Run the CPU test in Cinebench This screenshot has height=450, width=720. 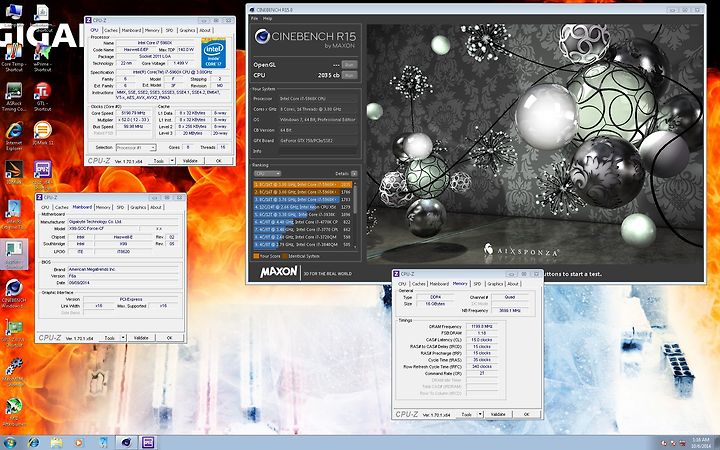(349, 75)
